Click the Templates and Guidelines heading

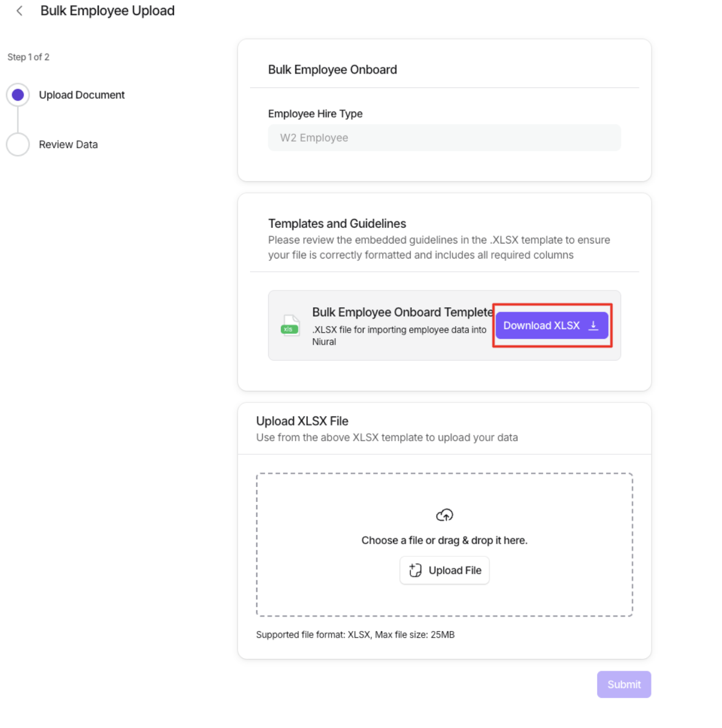click(337, 224)
